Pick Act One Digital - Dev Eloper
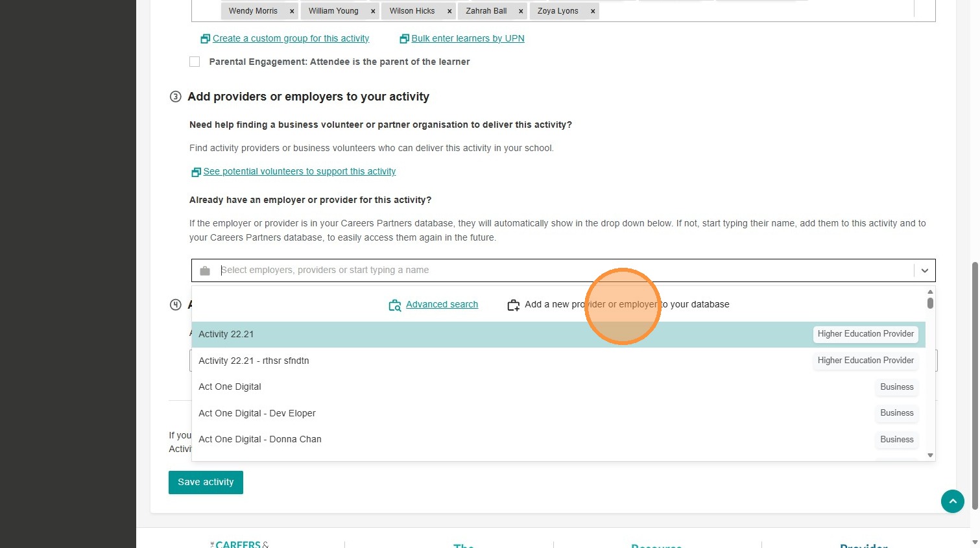The image size is (980, 548). (558, 413)
